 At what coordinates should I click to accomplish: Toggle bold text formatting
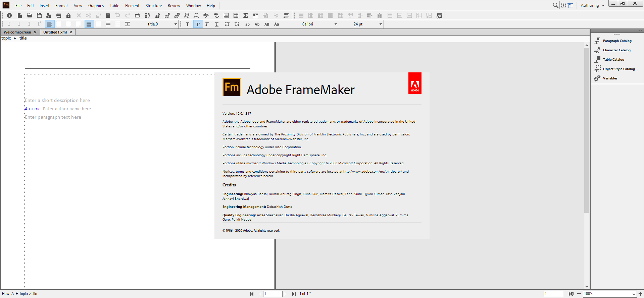point(198,24)
